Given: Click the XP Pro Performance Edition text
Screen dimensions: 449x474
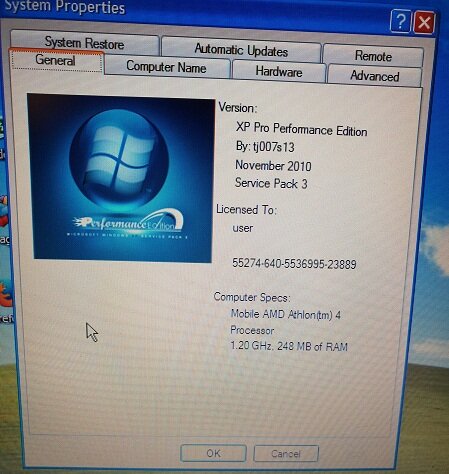Looking at the screenshot, I should [301, 129].
